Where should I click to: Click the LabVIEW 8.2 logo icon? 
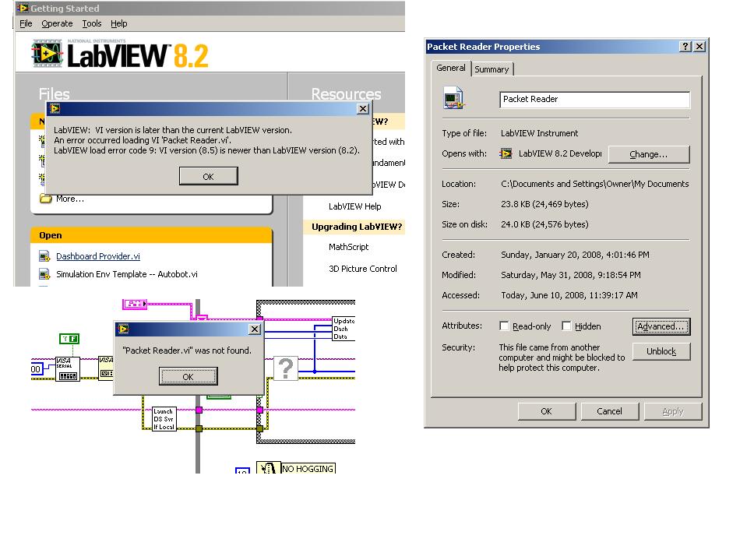click(x=48, y=53)
